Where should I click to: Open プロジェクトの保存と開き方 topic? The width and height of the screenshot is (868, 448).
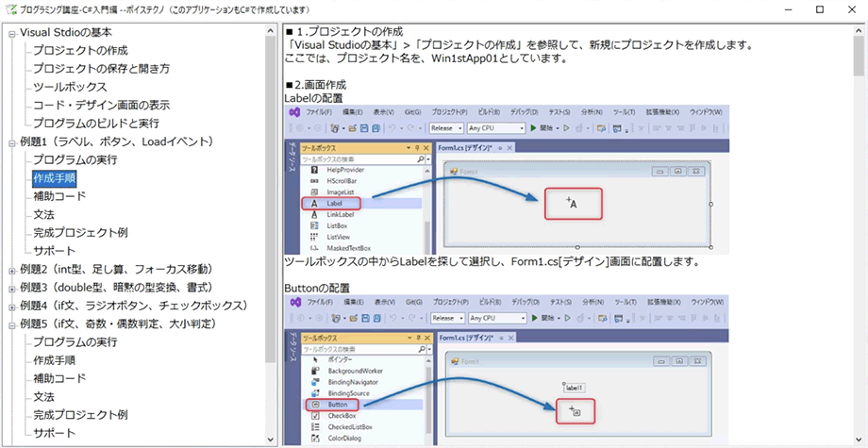pyautogui.click(x=101, y=69)
